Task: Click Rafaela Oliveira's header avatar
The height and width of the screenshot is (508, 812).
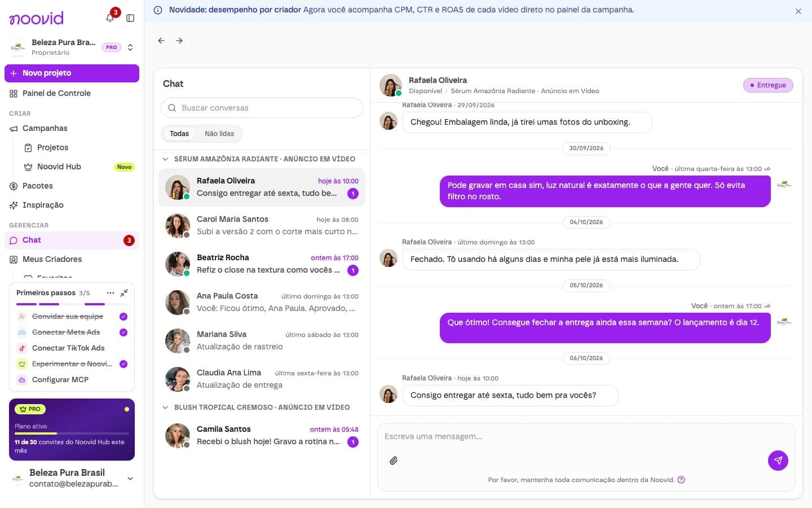Action: 390,85
